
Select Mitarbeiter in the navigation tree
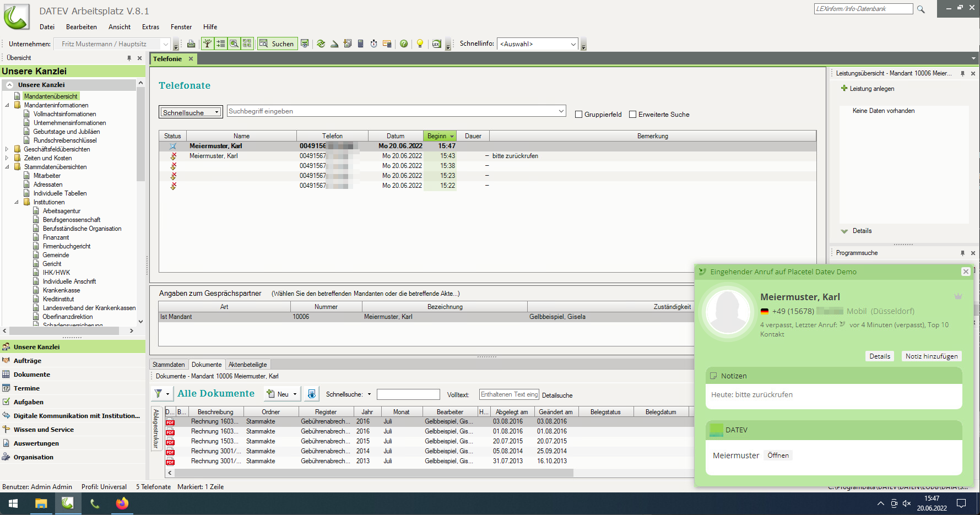click(x=47, y=176)
